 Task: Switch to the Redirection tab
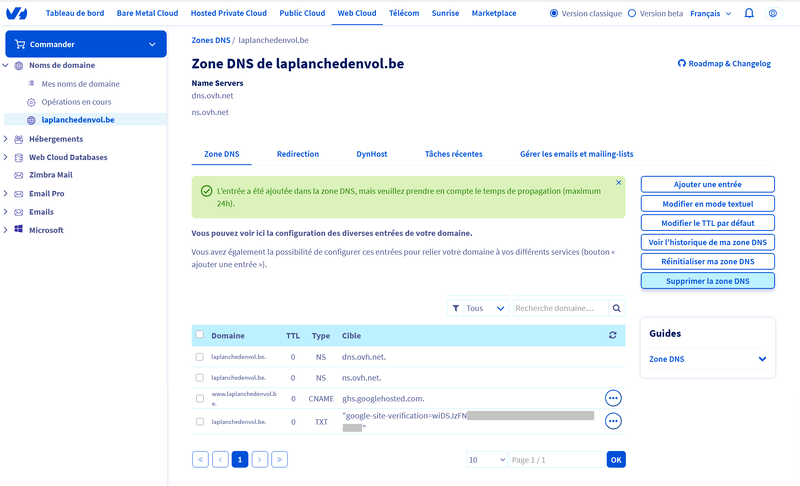(298, 154)
